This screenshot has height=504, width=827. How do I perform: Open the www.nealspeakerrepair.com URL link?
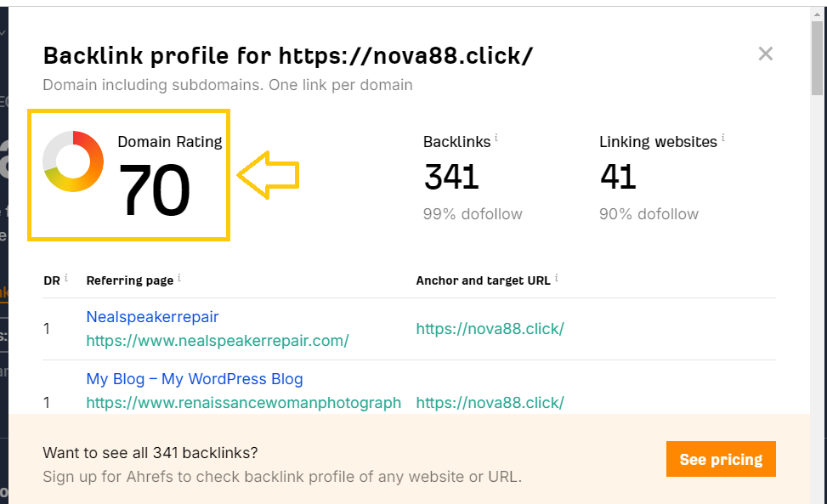218,341
